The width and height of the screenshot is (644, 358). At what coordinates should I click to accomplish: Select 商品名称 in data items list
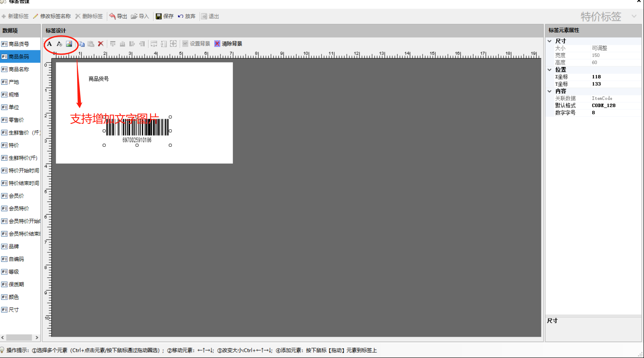tap(19, 70)
